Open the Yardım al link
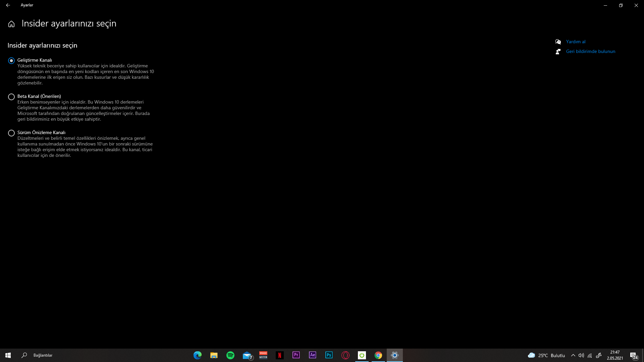Viewport: 644px width, 362px height. [x=576, y=42]
